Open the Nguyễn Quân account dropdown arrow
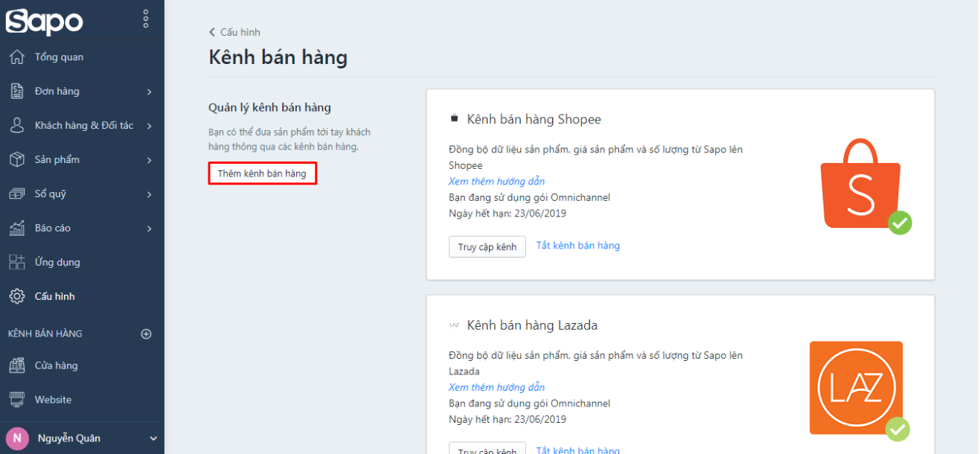Viewport: 980px width, 454px height. pos(153,438)
